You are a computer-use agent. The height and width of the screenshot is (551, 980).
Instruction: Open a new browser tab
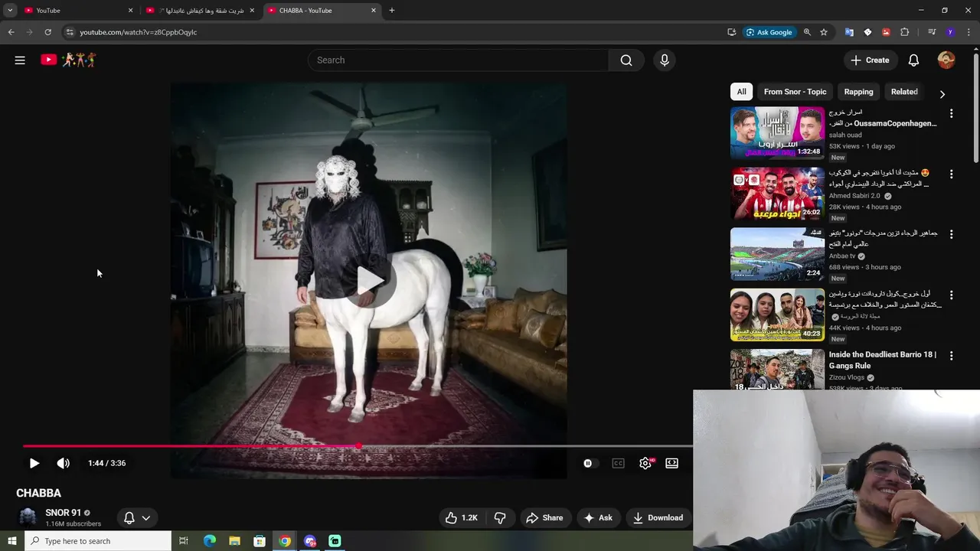pyautogui.click(x=392, y=11)
